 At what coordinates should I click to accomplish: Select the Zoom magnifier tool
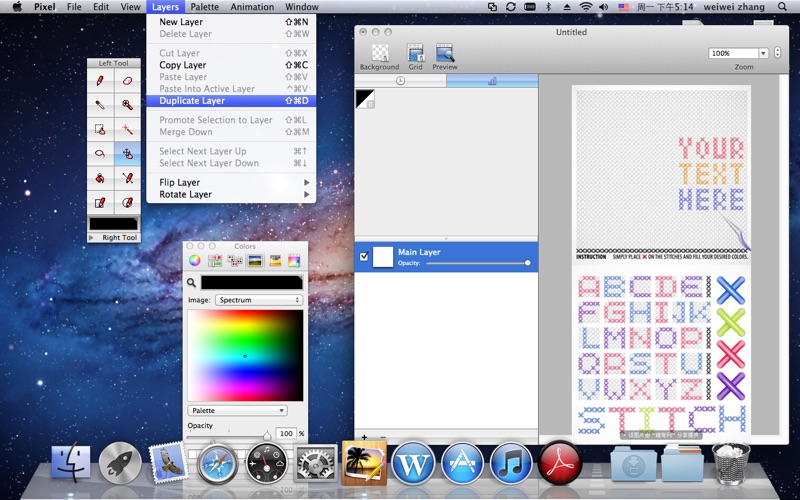128,105
